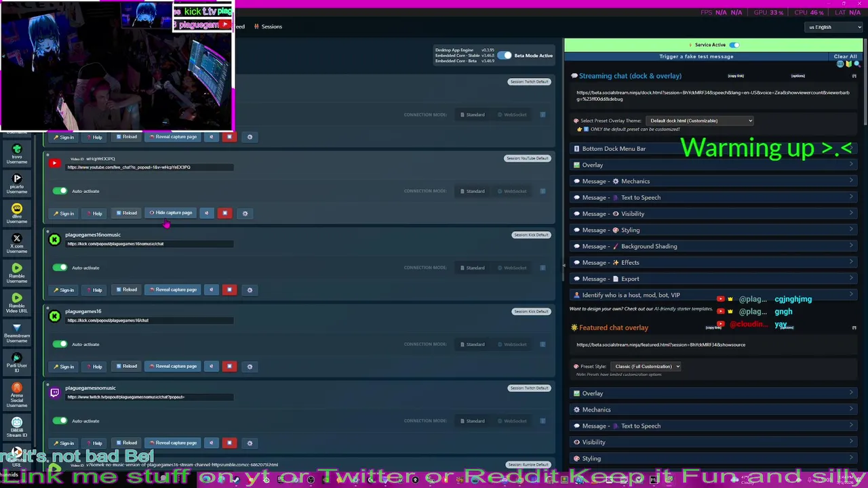Add a trovo Username source from sidebar
This screenshot has width=868, height=488.
point(17,154)
